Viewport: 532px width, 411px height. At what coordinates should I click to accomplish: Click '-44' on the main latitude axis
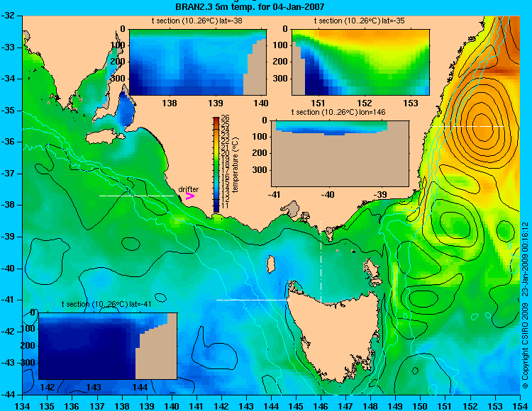click(9, 395)
